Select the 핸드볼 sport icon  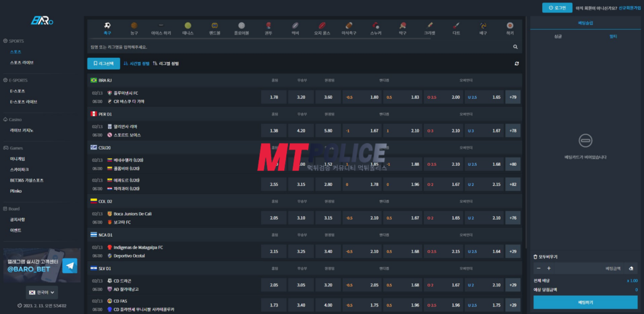pyautogui.click(x=214, y=25)
